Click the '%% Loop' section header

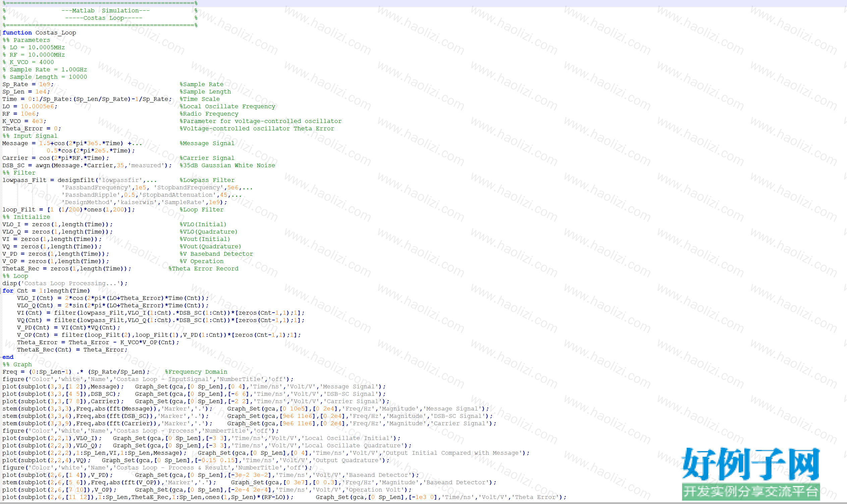15,276
